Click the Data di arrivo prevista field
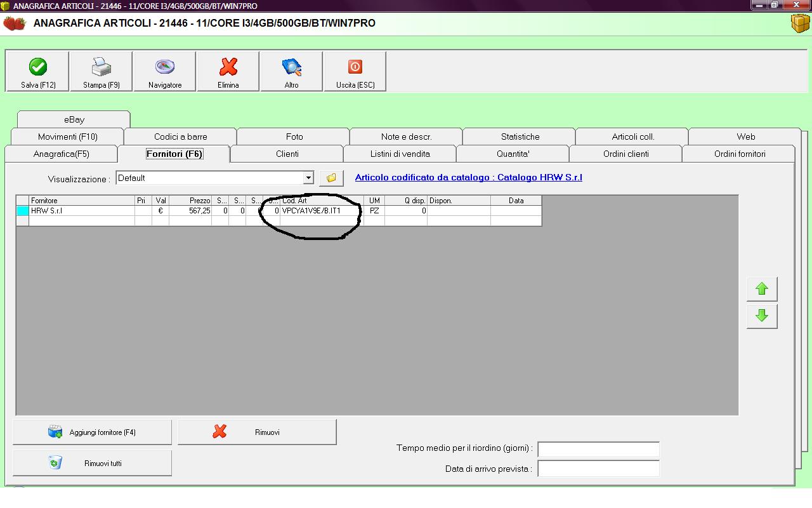This screenshot has width=812, height=508. point(598,469)
